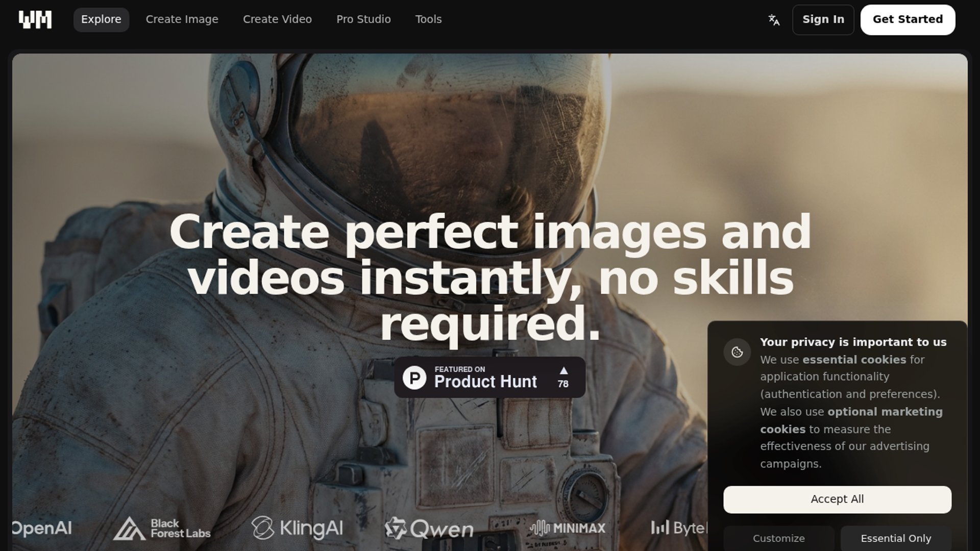Click the Black Forest Labs logo

pos(162,529)
